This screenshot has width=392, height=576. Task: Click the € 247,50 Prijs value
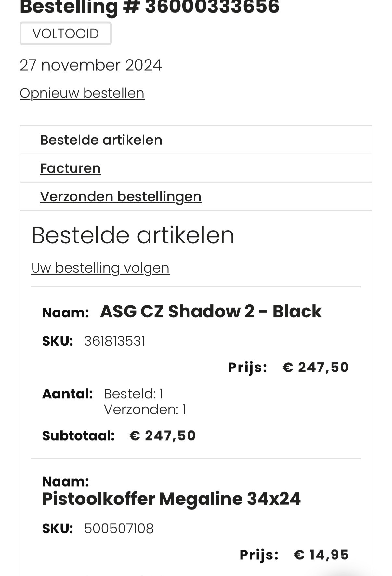(316, 367)
